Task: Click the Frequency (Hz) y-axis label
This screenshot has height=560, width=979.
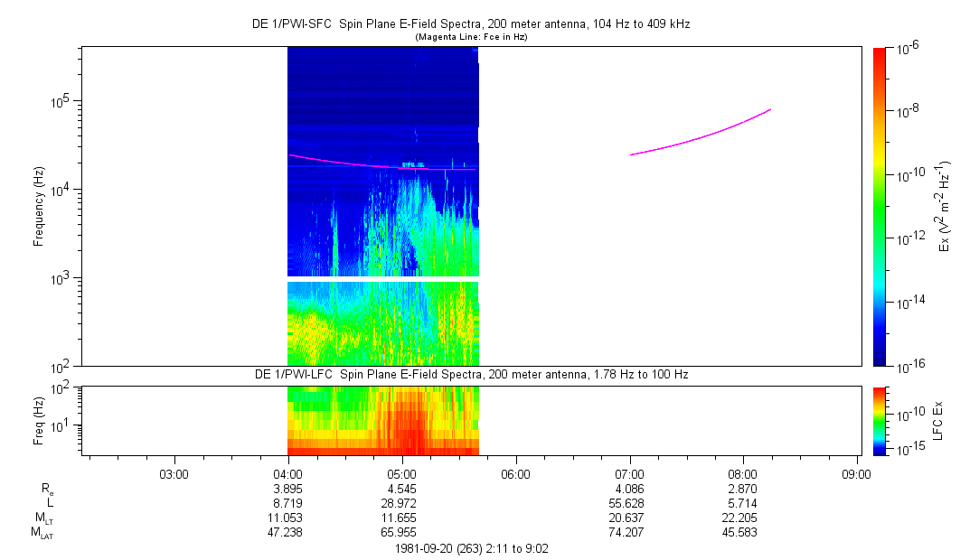Action: tap(39, 206)
